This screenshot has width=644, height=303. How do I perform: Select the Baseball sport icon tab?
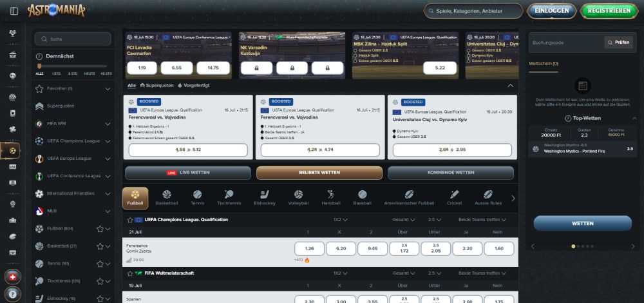coord(362,198)
